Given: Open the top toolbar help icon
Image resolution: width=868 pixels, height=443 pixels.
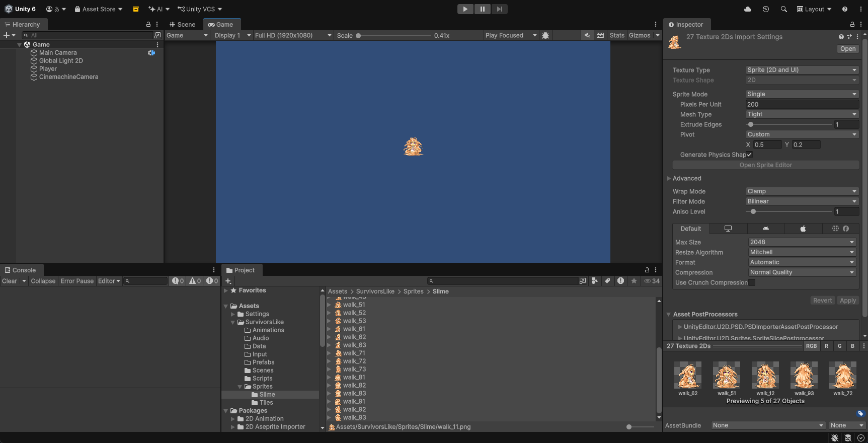Looking at the screenshot, I should (845, 9).
